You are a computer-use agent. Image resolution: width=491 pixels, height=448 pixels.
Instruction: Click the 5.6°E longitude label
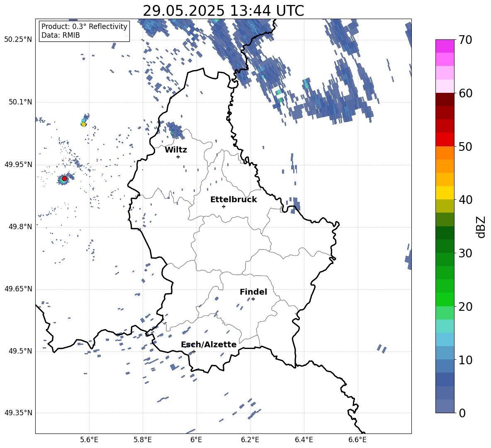[x=89, y=440]
